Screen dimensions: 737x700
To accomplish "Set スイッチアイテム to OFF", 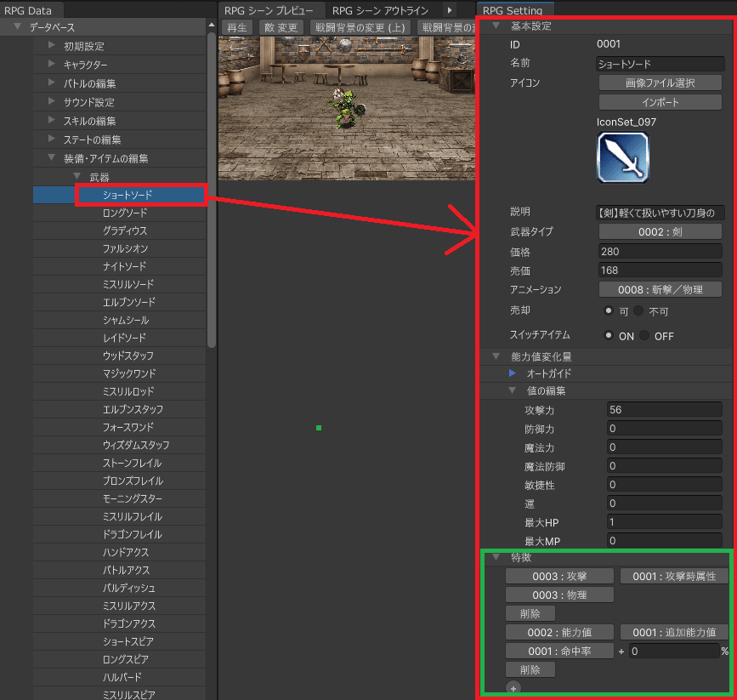I will (x=645, y=336).
